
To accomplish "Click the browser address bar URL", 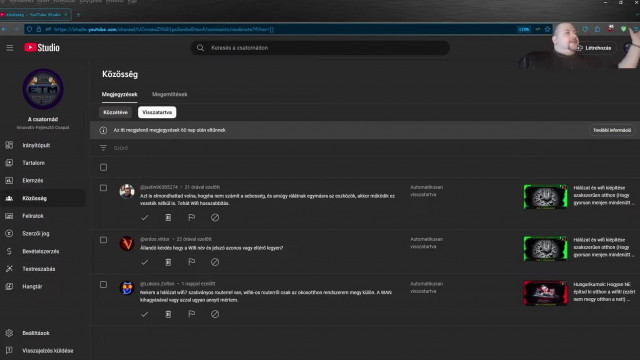I will [x=163, y=29].
